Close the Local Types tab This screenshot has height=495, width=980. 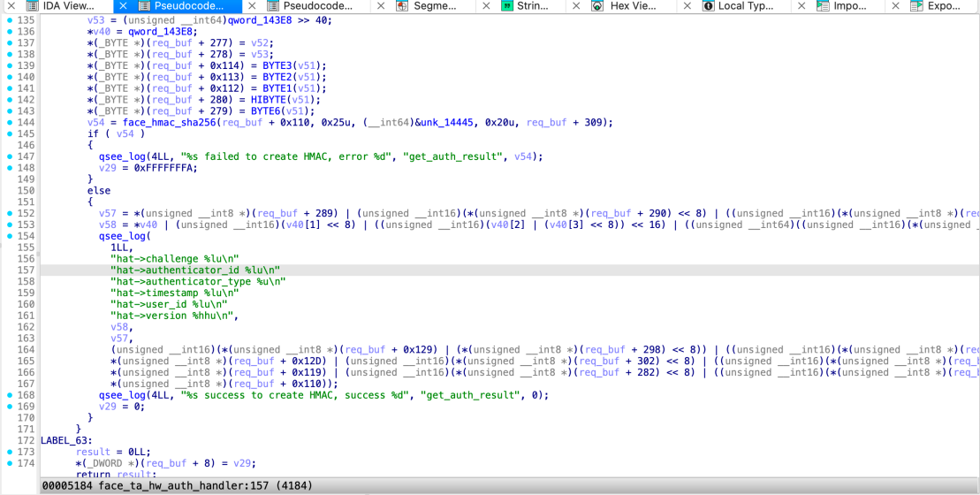pos(687,6)
